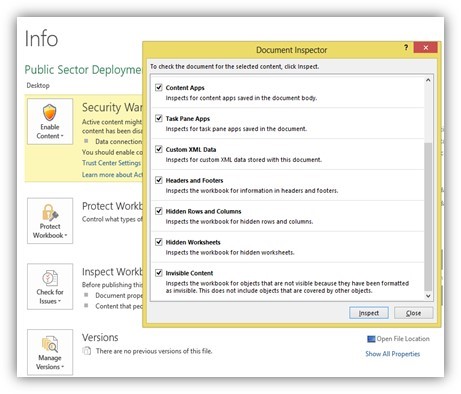The width and height of the screenshot is (461, 394).
Task: Click the inspector list scrollbar thumb
Action: click(x=428, y=217)
